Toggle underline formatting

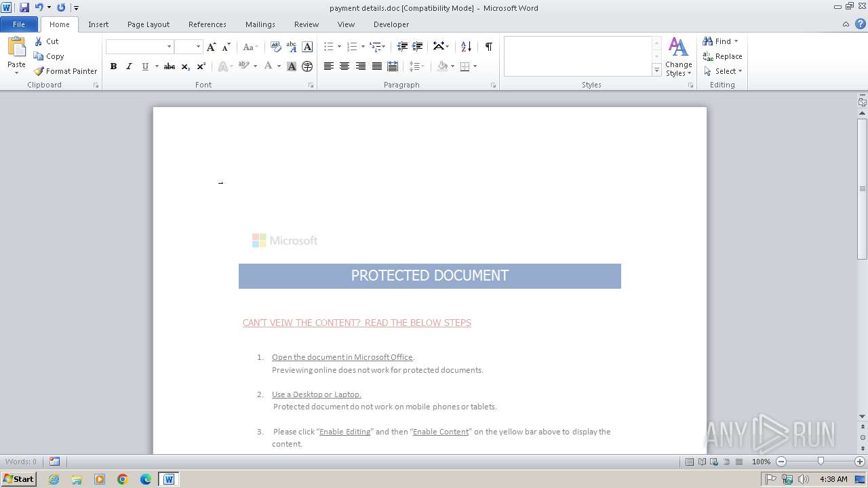(x=145, y=66)
